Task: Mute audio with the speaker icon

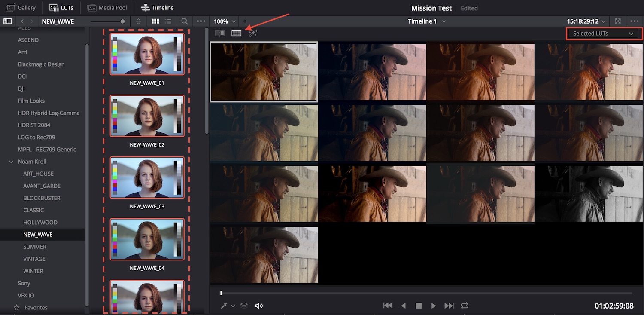Action: click(x=259, y=306)
